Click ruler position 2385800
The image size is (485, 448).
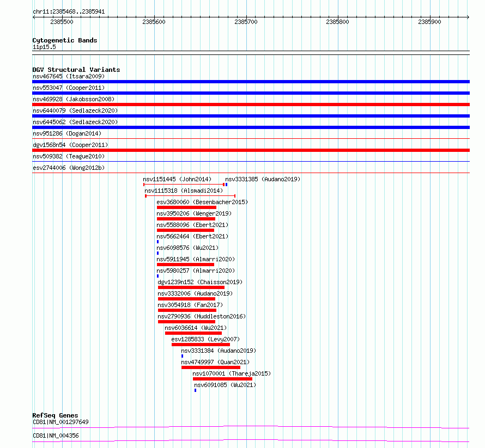[337, 22]
